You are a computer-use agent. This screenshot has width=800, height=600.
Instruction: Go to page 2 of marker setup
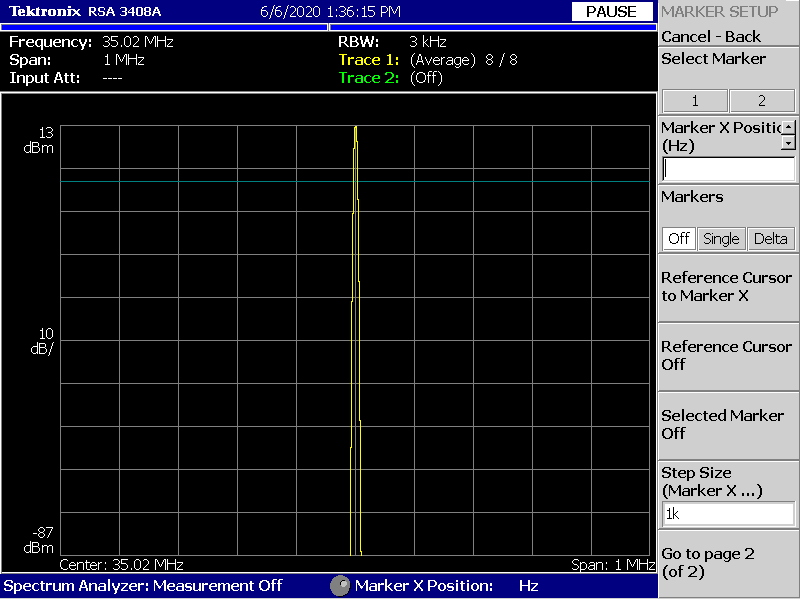(727, 563)
